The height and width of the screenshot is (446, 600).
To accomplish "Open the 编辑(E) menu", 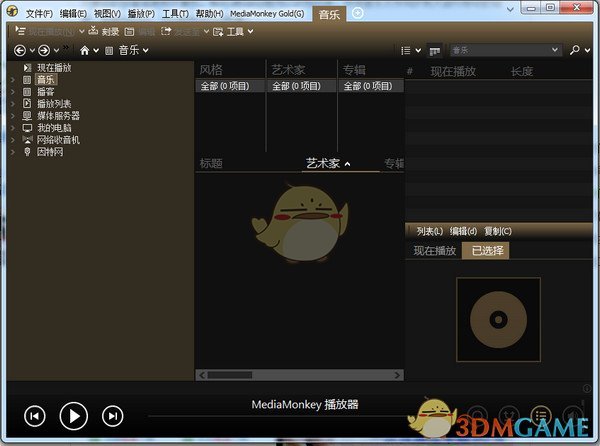I will click(x=73, y=14).
